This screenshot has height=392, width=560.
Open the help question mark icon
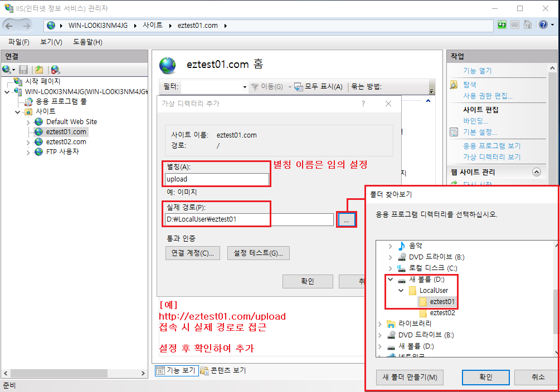pos(543,25)
